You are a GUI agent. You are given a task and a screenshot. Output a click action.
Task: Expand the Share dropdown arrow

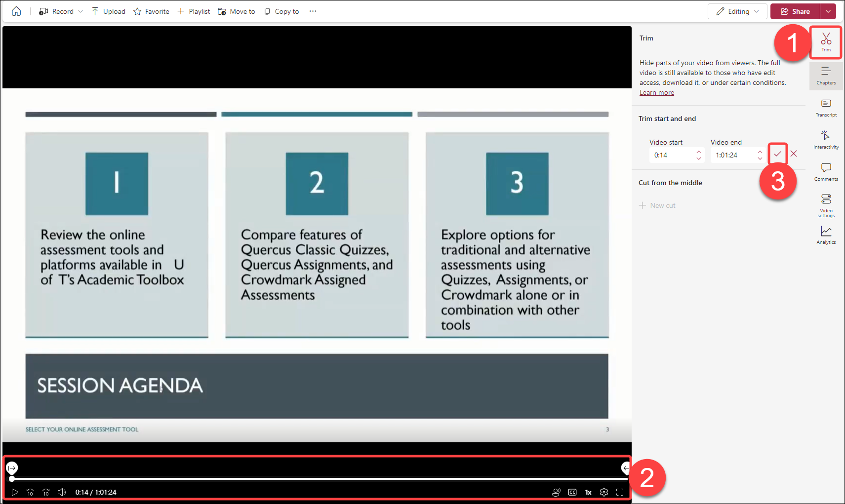pos(828,11)
